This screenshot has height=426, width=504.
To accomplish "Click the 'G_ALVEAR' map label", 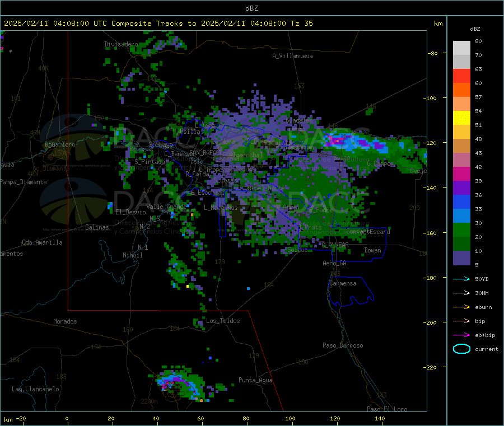I will [335, 245].
